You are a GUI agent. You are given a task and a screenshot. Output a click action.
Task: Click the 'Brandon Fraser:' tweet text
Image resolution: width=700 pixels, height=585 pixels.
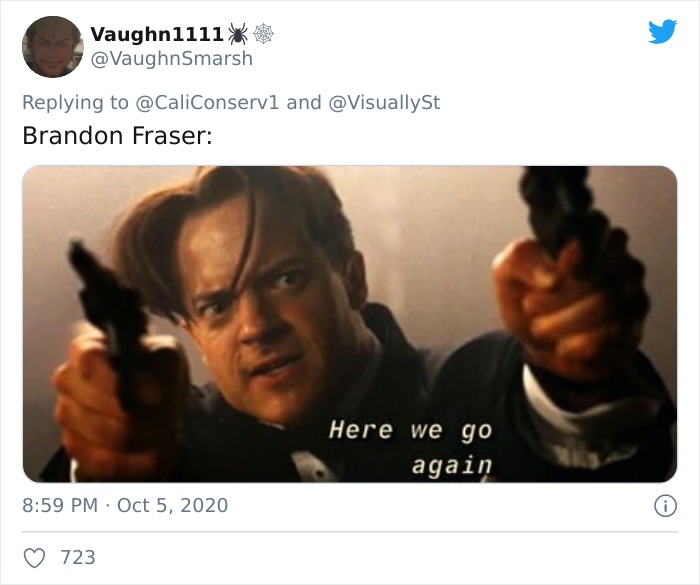(117, 136)
